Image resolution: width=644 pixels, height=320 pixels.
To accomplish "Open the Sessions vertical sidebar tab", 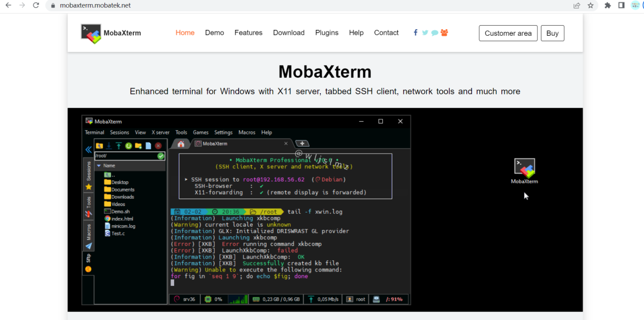I will click(88, 175).
